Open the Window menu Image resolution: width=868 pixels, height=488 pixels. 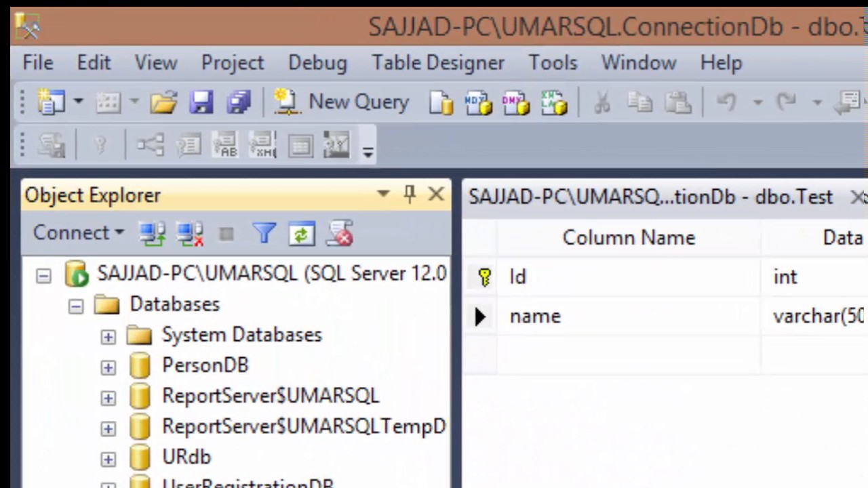(x=639, y=62)
